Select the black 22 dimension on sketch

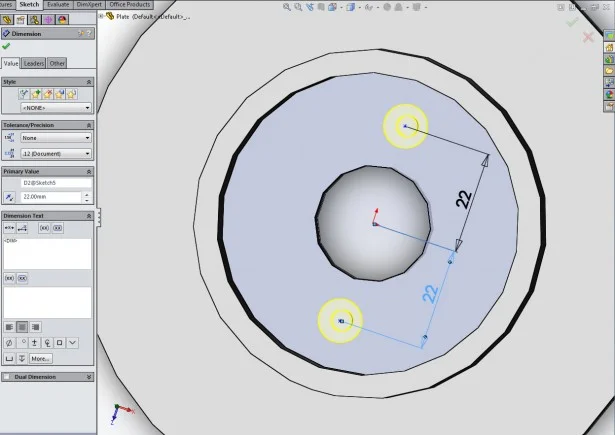coord(464,199)
